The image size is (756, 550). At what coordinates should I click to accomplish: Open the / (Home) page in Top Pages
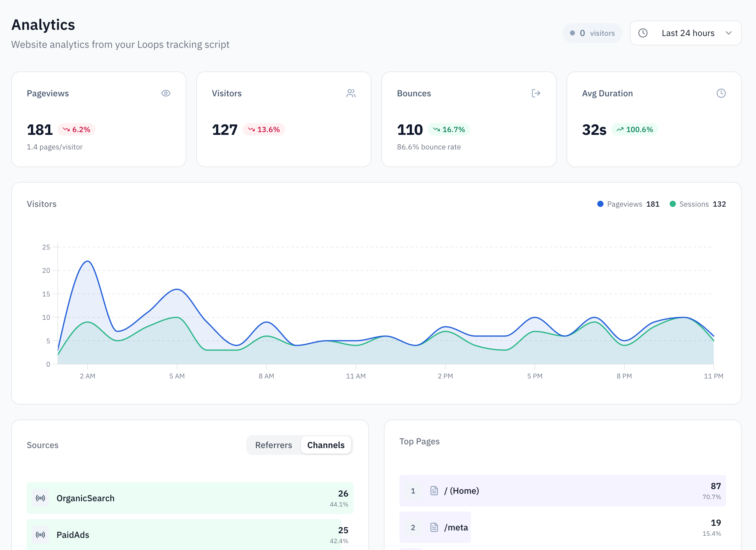(x=563, y=491)
